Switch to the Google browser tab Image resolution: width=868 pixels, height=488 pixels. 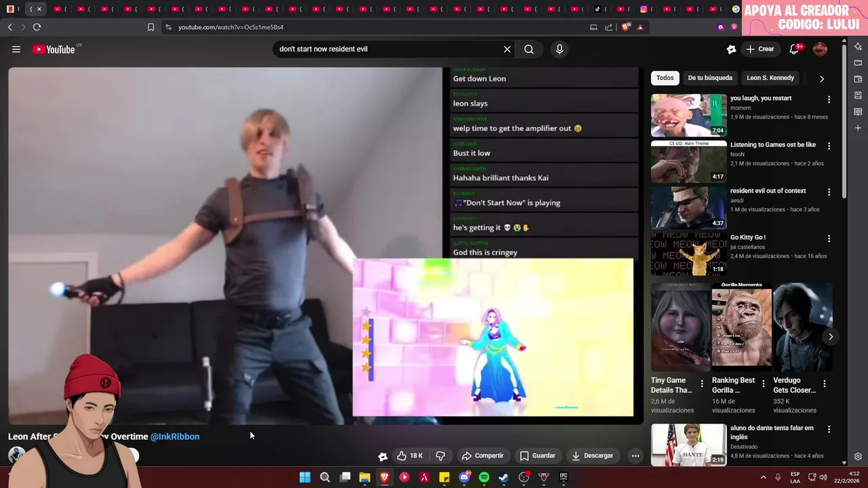(x=736, y=9)
